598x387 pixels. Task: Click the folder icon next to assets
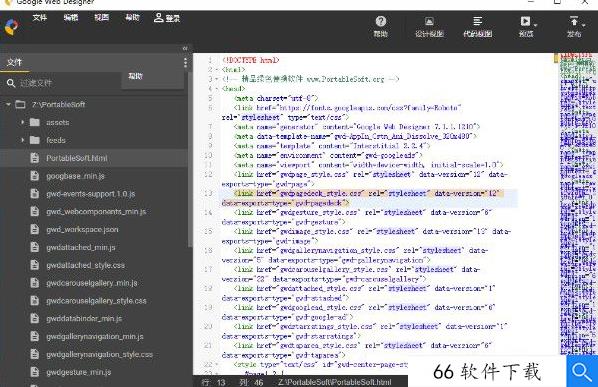coord(35,122)
